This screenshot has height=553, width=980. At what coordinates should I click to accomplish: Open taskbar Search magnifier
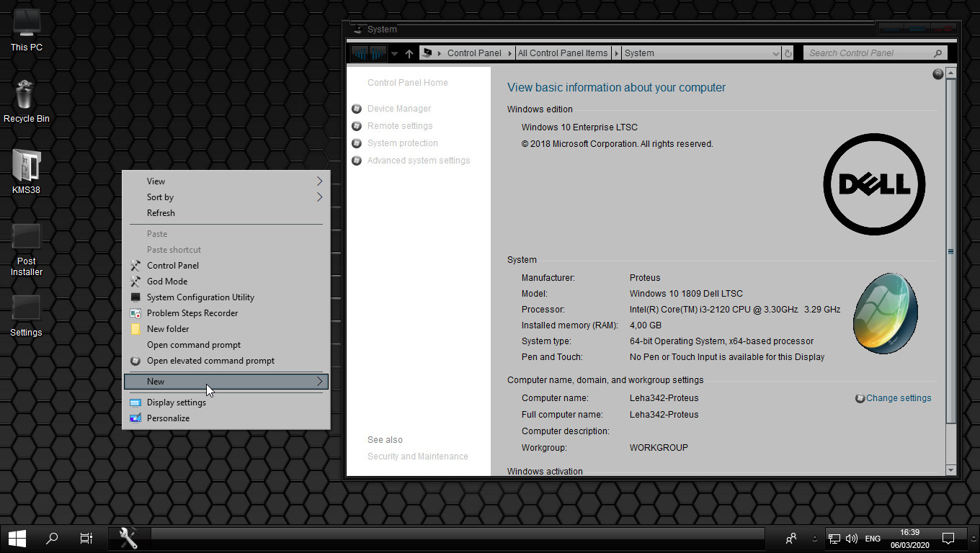click(x=52, y=538)
